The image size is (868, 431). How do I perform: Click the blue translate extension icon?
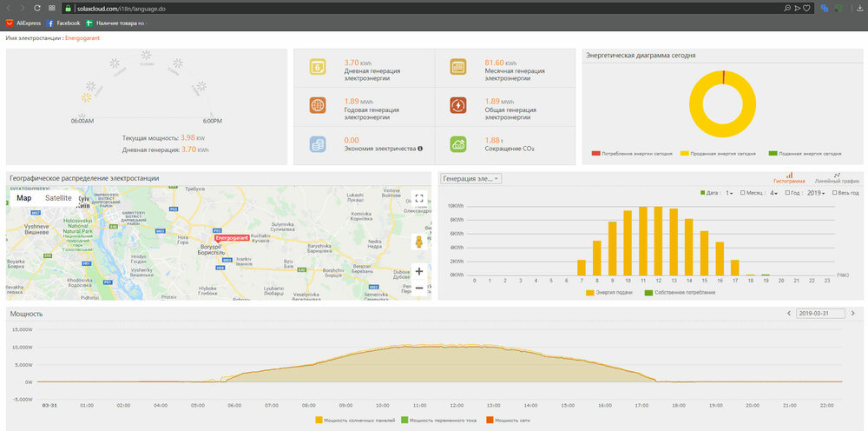click(825, 9)
